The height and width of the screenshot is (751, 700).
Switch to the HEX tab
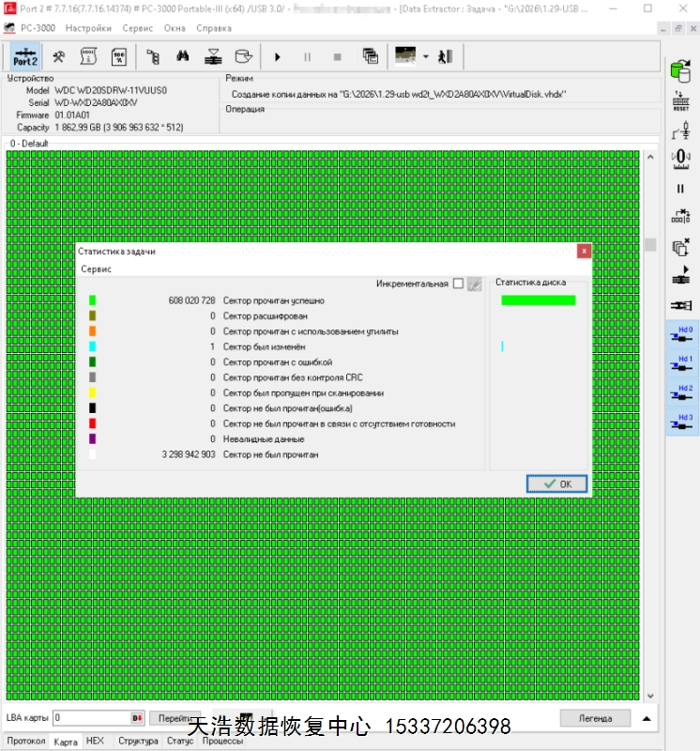point(95,742)
